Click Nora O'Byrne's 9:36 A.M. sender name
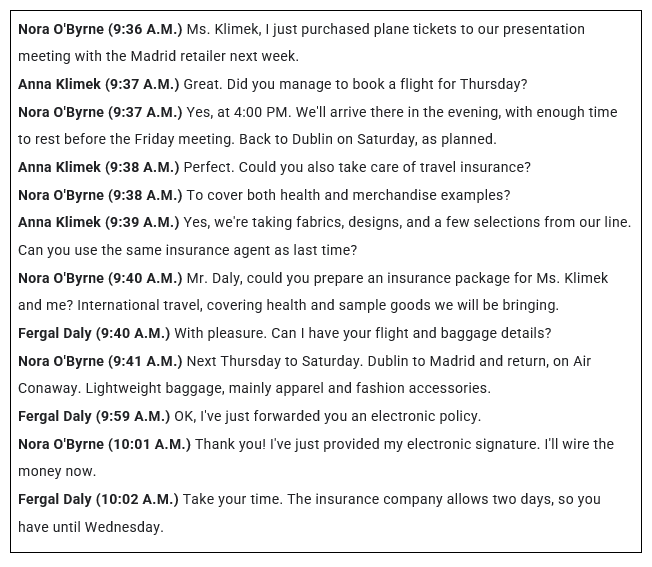 coord(100,29)
